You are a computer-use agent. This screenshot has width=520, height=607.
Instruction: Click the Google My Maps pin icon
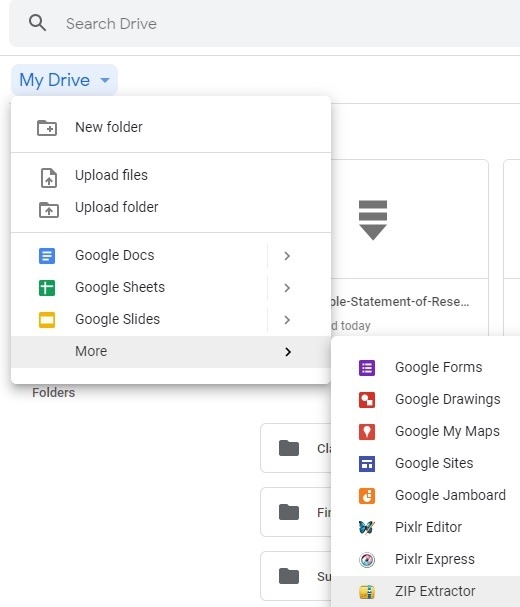point(367,432)
